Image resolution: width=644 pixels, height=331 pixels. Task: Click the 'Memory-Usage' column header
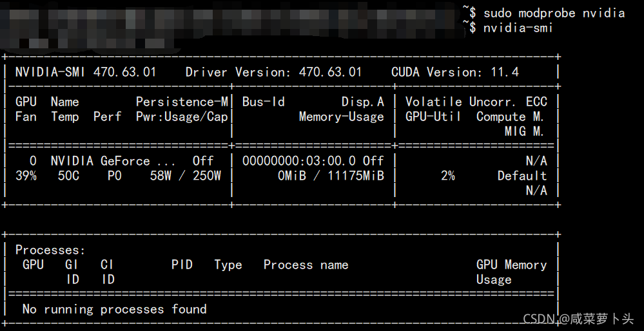[341, 117]
